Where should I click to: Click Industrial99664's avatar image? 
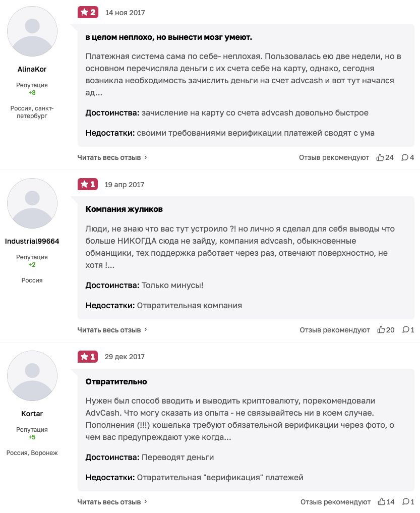[x=32, y=203]
